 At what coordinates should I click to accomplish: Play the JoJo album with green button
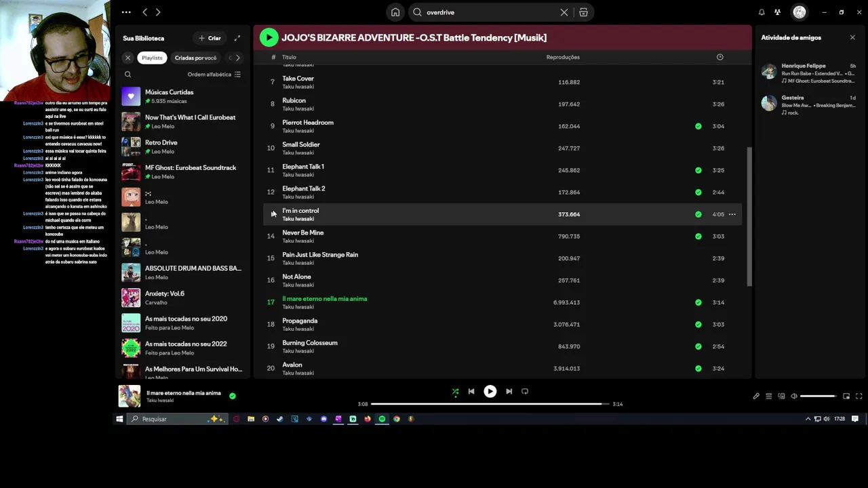point(269,37)
